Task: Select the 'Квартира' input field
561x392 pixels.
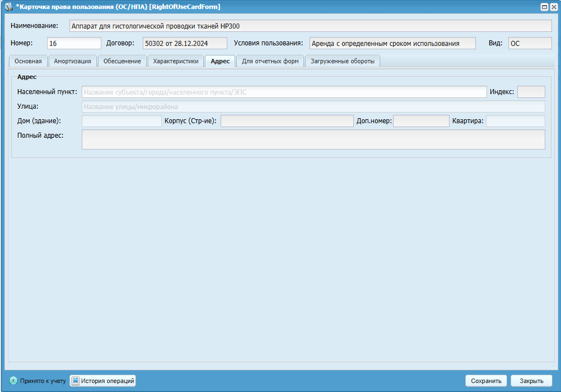Action: 515,121
